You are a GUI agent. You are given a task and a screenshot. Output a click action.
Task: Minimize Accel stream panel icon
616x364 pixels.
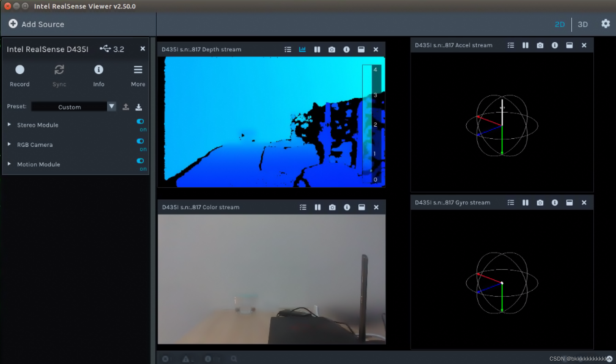pyautogui.click(x=569, y=45)
